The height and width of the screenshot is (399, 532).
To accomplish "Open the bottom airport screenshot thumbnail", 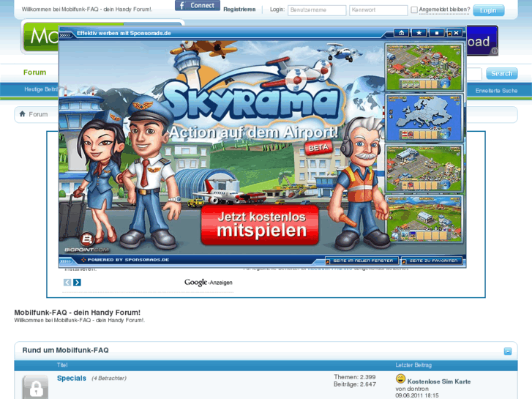I will (x=424, y=219).
